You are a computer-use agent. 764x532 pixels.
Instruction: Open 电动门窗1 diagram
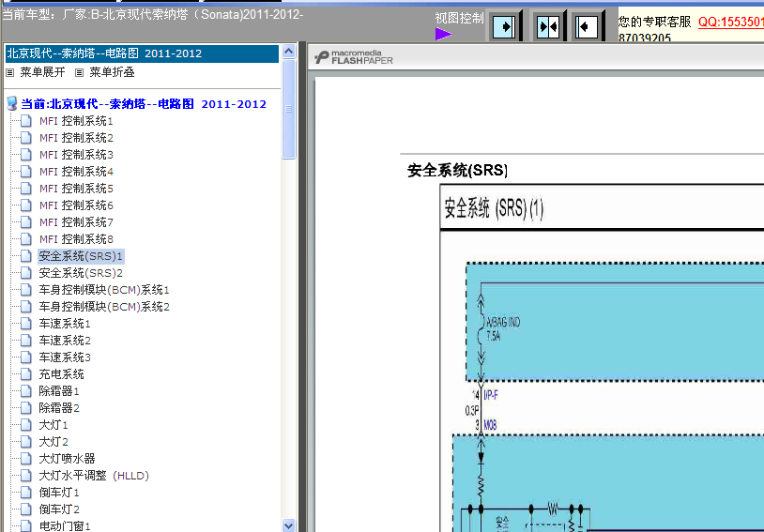tap(65, 526)
